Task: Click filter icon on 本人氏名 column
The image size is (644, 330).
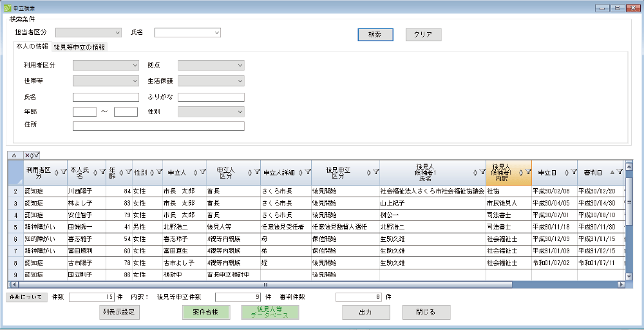Action: coord(103,172)
